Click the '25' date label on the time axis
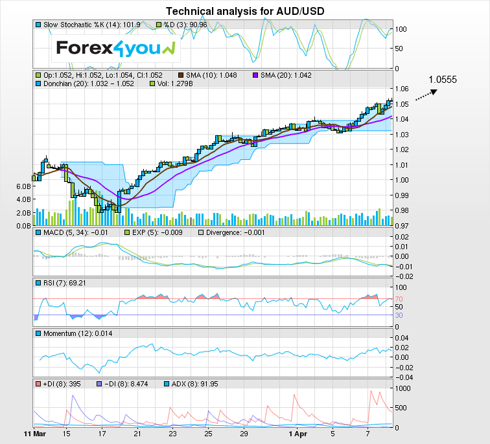The height and width of the screenshot is (444, 490). click(x=208, y=434)
